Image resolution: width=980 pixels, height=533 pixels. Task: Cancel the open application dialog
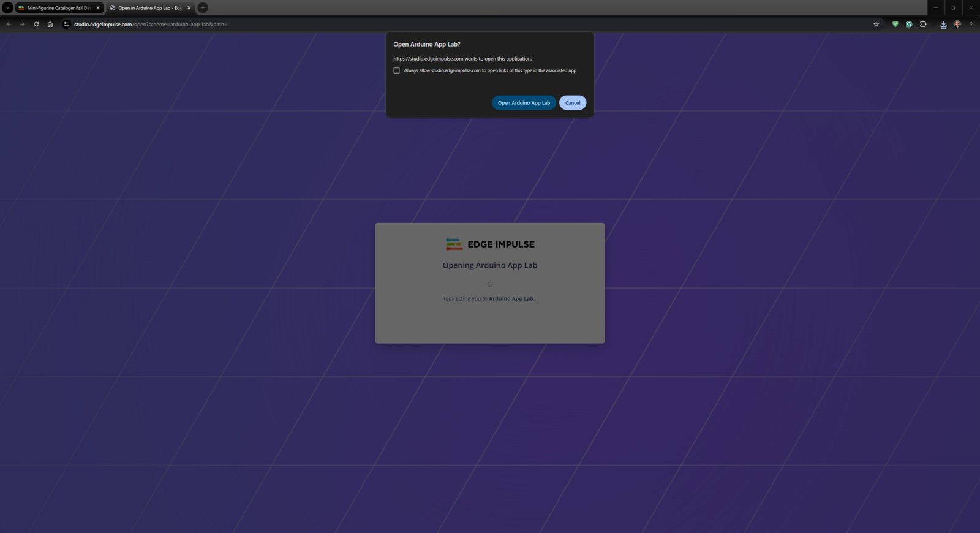573,103
